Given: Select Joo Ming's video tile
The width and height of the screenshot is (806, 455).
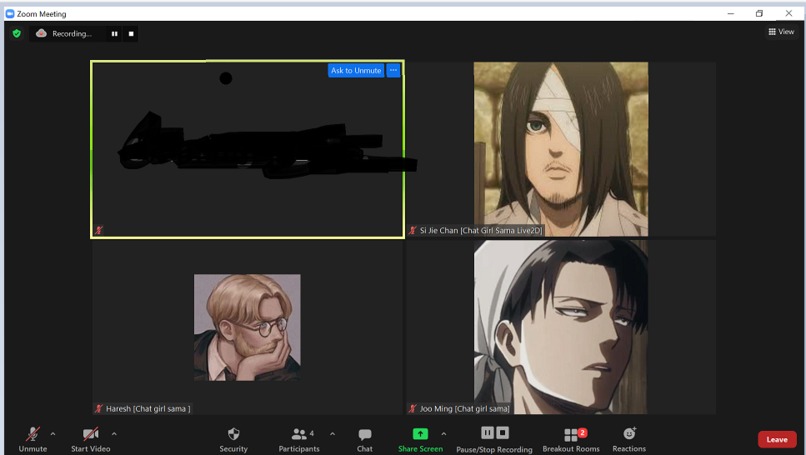Looking at the screenshot, I should (x=561, y=327).
